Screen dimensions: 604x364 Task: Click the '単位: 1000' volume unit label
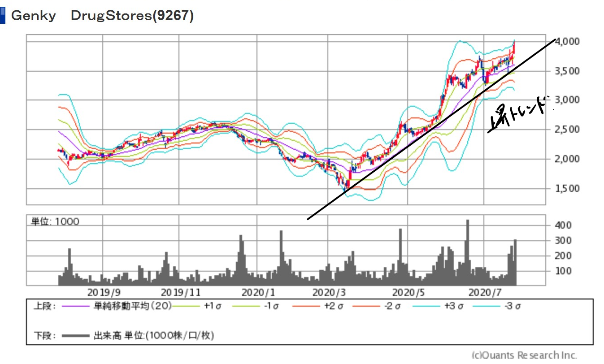tap(55, 221)
